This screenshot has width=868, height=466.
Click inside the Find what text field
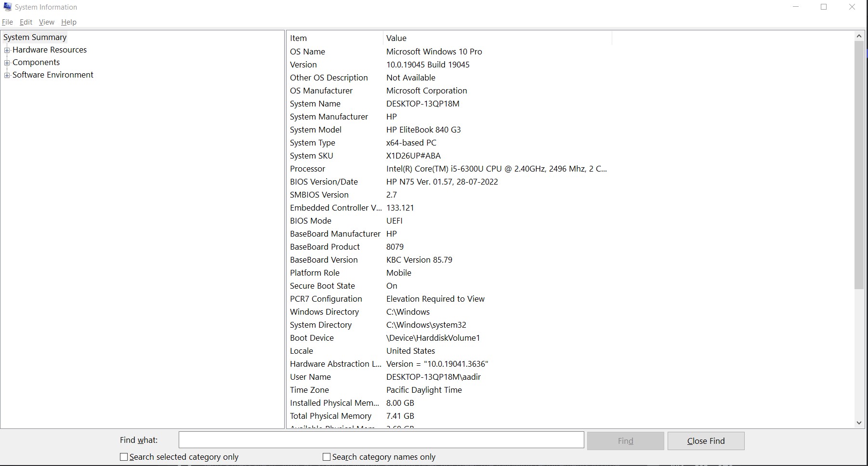coord(381,440)
